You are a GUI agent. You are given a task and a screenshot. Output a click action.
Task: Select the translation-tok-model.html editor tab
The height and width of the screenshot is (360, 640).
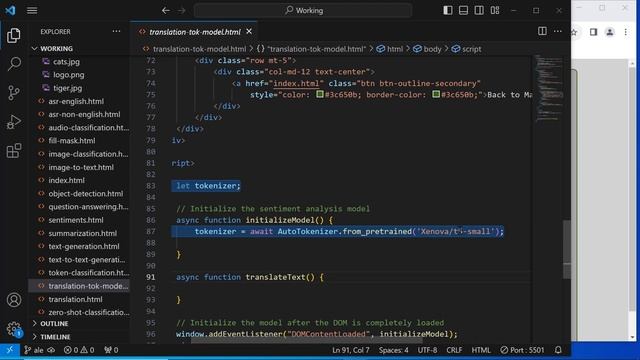click(194, 31)
